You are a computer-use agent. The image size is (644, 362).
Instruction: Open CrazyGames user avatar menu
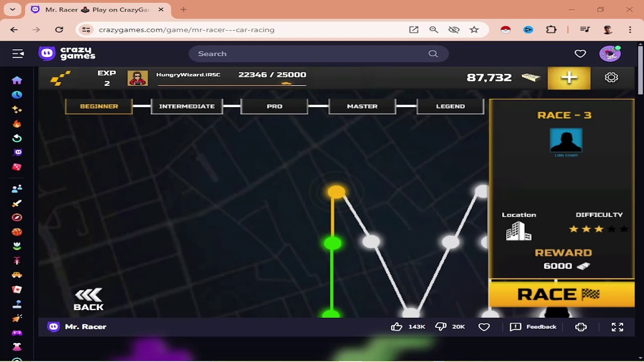pyautogui.click(x=610, y=53)
